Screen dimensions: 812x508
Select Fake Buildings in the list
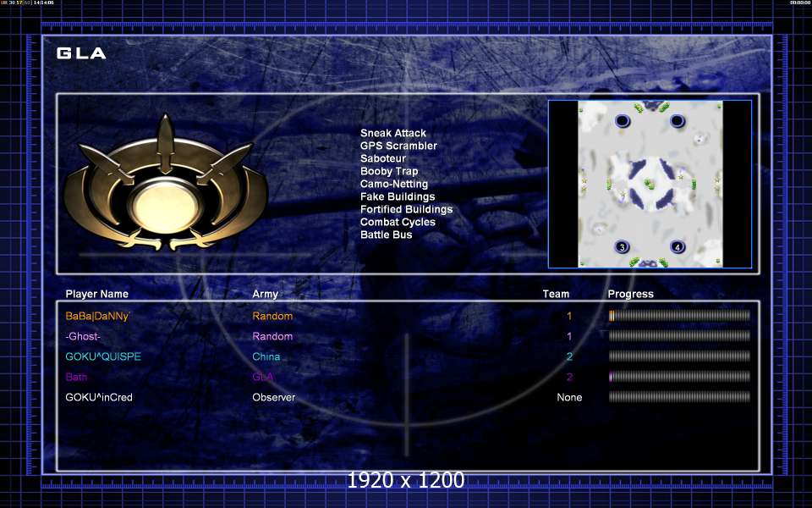(x=398, y=197)
